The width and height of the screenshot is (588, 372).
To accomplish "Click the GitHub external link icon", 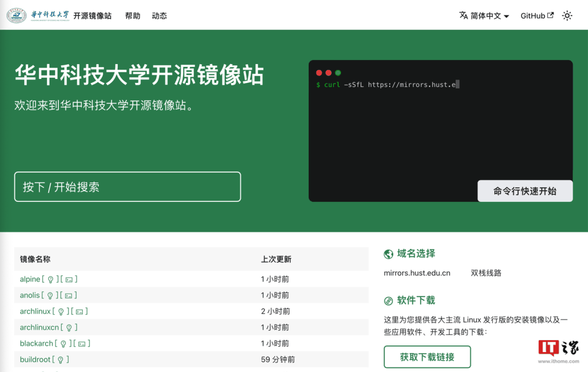I will 550,15.
